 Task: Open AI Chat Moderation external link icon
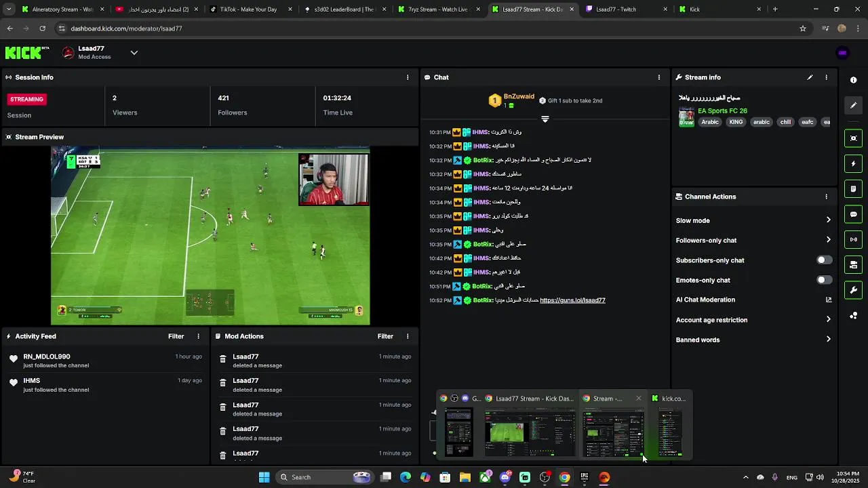pos(829,300)
